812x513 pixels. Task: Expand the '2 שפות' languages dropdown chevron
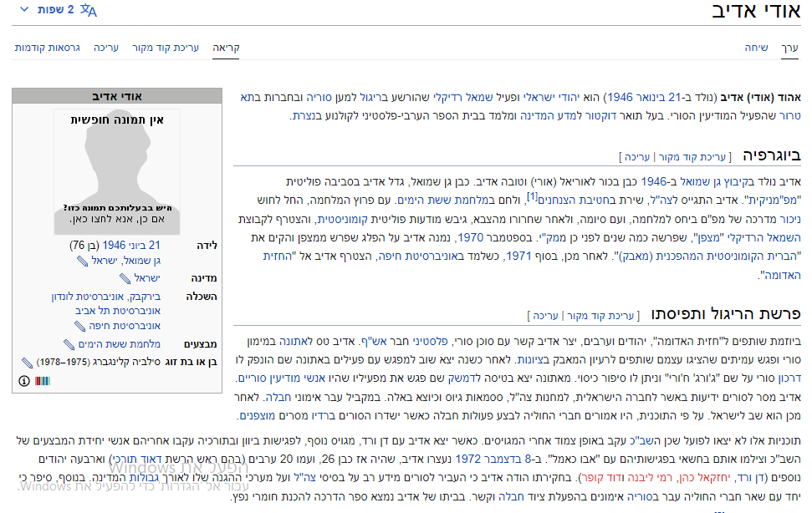coord(23,9)
